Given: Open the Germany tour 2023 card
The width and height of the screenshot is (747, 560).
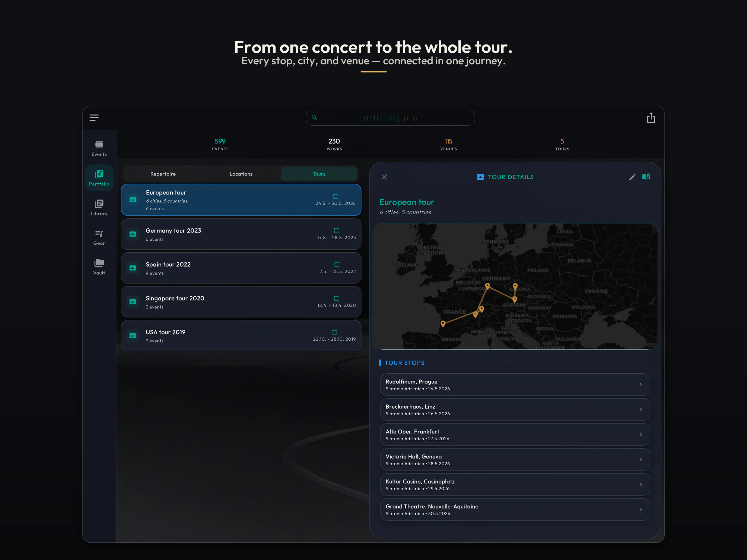Looking at the screenshot, I should pos(241,234).
